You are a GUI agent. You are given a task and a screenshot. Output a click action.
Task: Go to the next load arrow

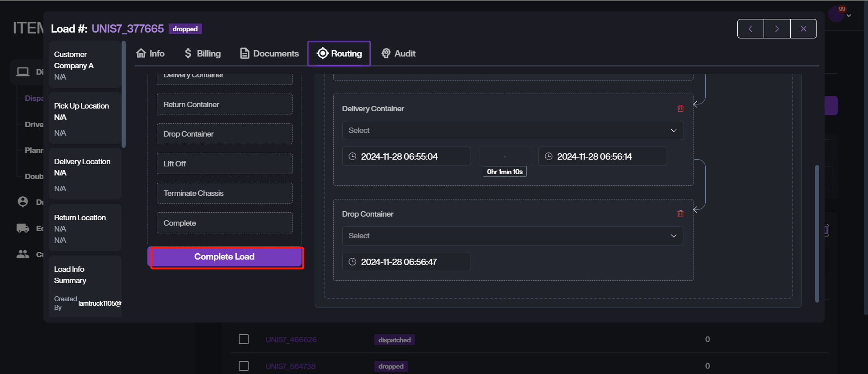pyautogui.click(x=777, y=29)
